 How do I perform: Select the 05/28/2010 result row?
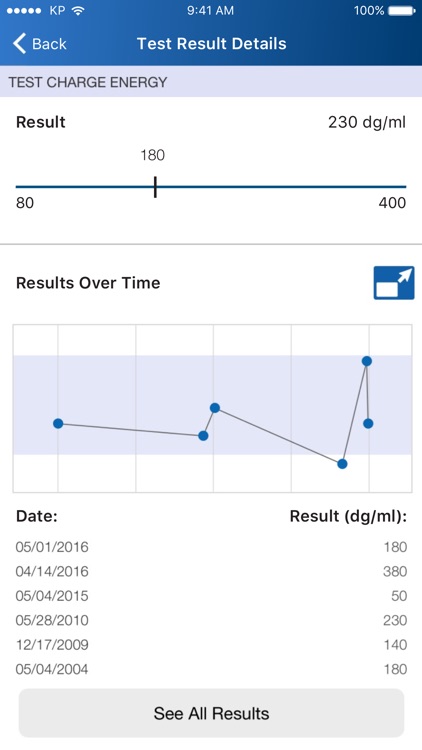[211, 620]
